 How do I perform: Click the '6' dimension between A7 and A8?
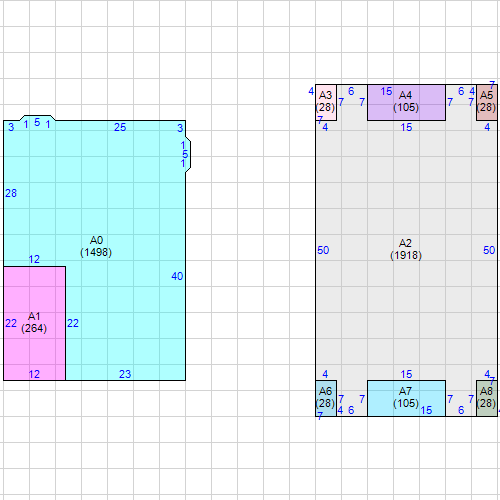point(461,410)
